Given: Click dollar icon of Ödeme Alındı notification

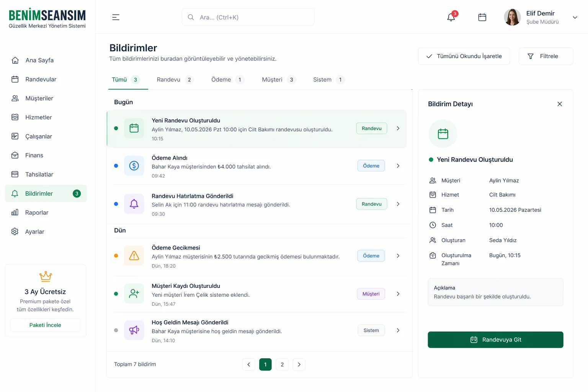Looking at the screenshot, I should tap(134, 166).
